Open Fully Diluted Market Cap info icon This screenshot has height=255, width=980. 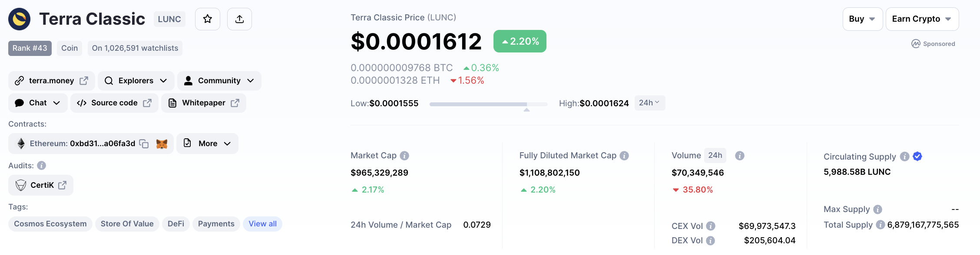[624, 155]
